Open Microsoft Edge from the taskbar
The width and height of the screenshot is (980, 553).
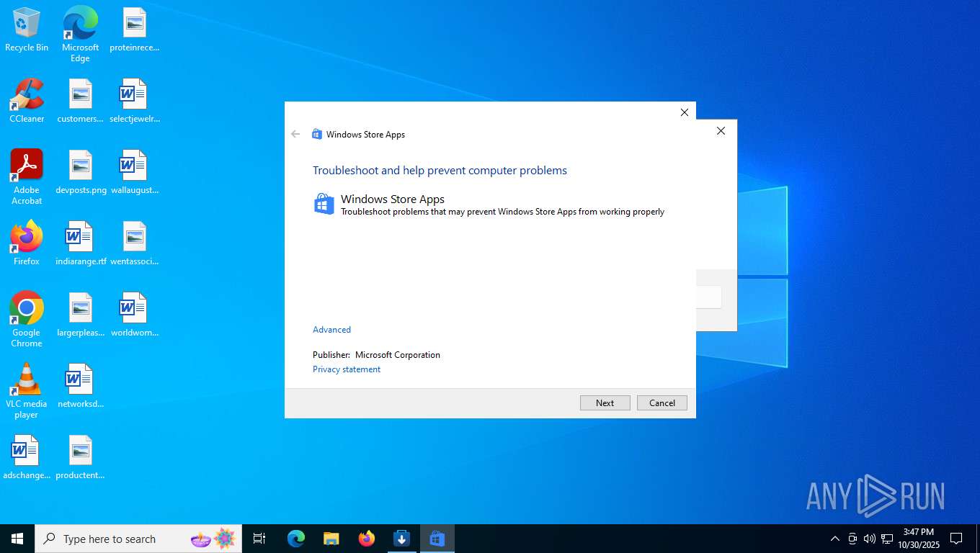point(295,539)
